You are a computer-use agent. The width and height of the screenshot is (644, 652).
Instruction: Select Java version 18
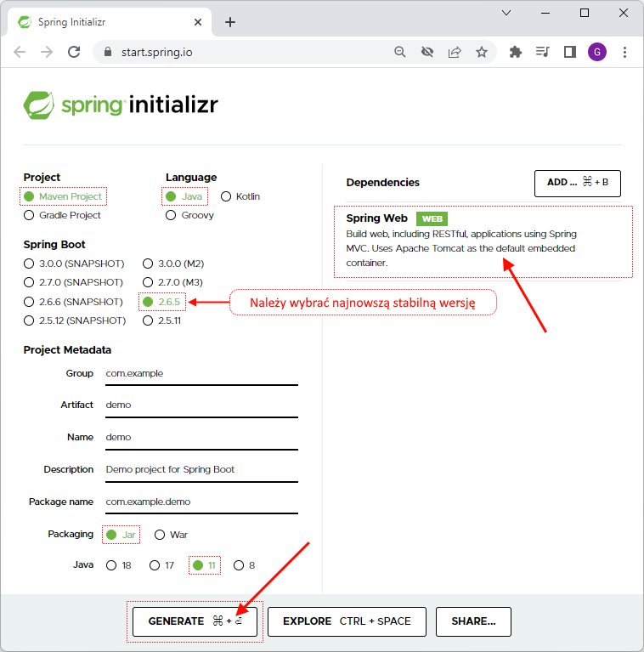tap(119, 565)
